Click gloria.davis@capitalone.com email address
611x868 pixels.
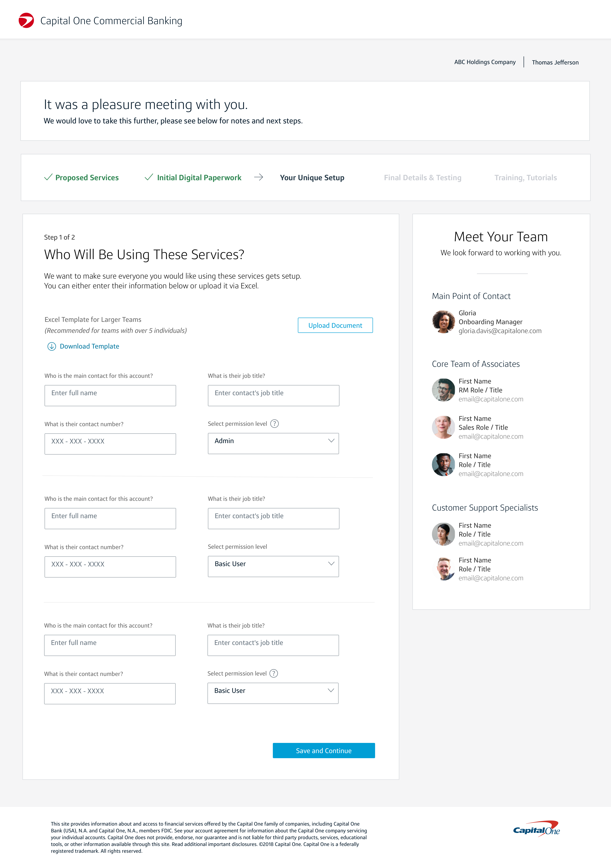point(500,331)
